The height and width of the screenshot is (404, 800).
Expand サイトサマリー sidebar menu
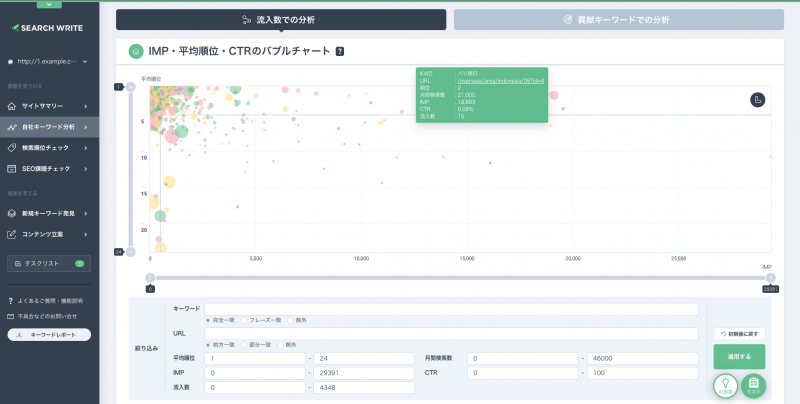(49, 106)
